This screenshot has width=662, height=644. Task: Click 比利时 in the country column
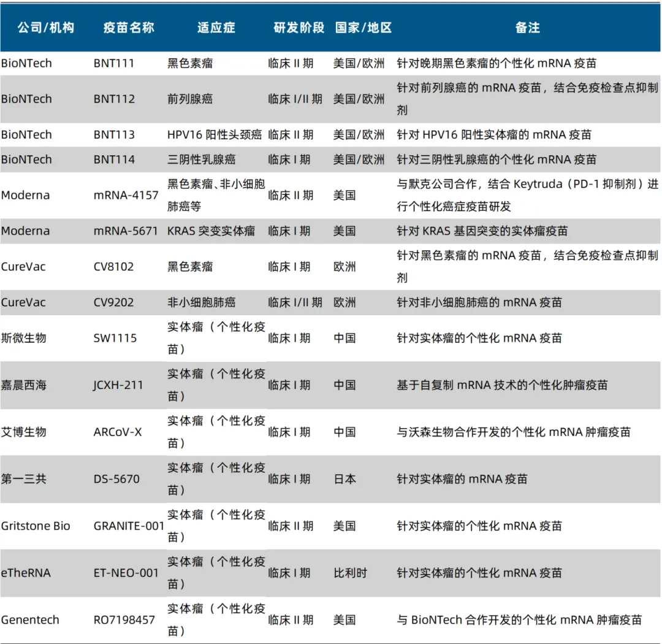point(350,573)
